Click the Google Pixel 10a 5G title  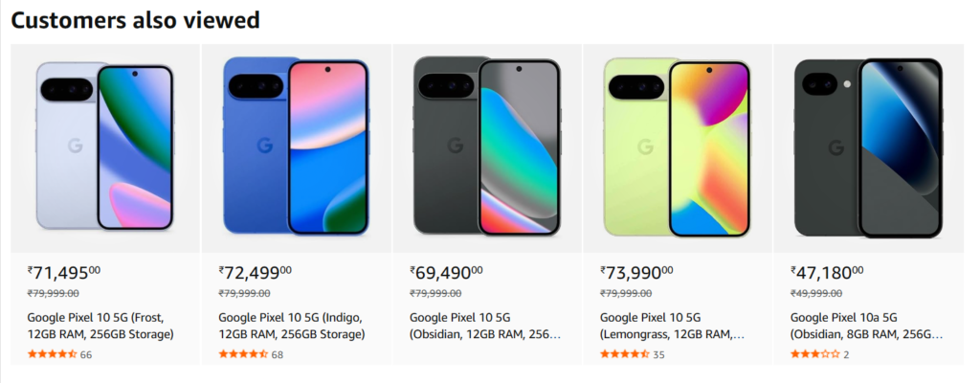[866, 326]
